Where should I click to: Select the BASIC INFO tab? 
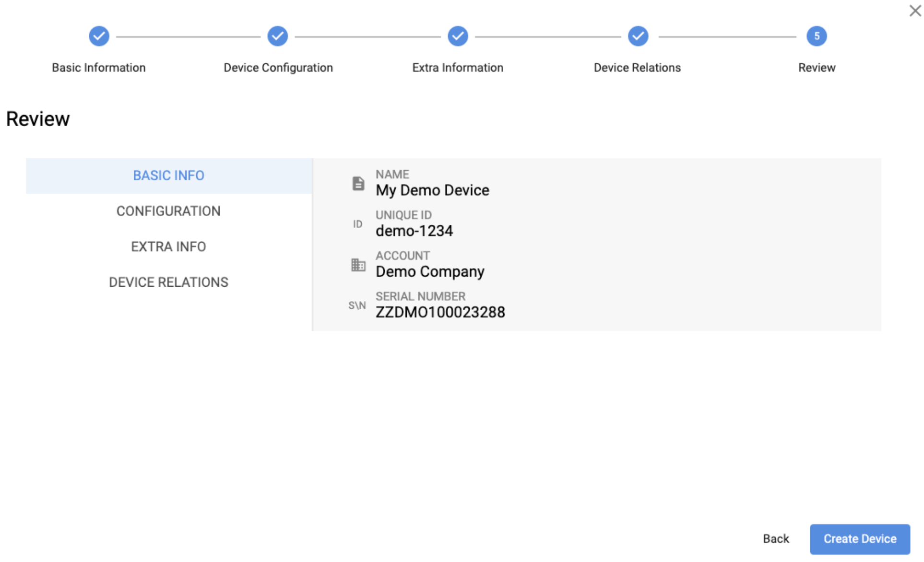(168, 176)
